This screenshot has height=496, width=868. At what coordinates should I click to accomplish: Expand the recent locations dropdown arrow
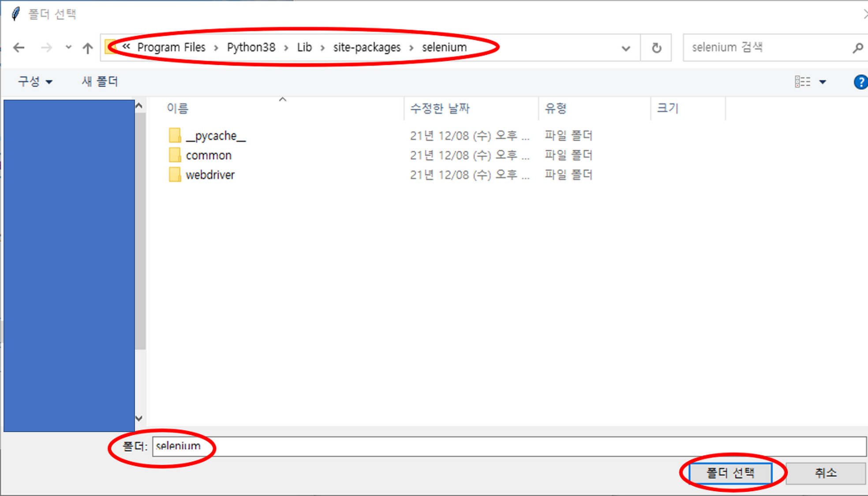tap(68, 47)
